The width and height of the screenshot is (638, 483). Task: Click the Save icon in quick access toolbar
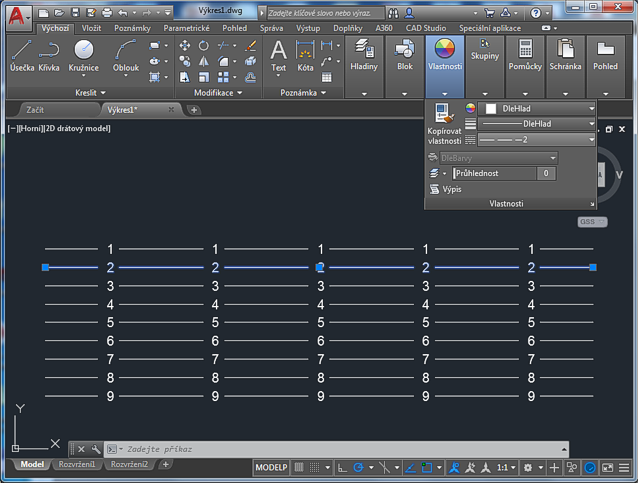(75, 13)
